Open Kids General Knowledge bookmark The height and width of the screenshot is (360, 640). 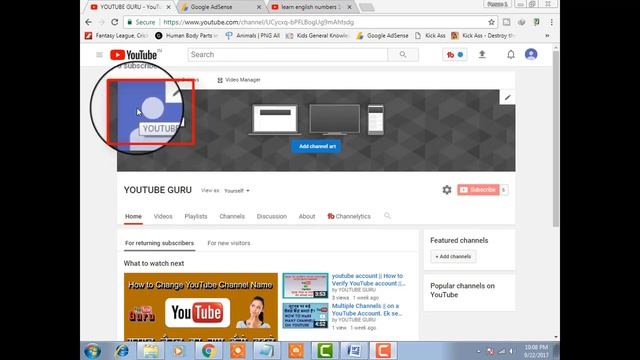(x=318, y=36)
